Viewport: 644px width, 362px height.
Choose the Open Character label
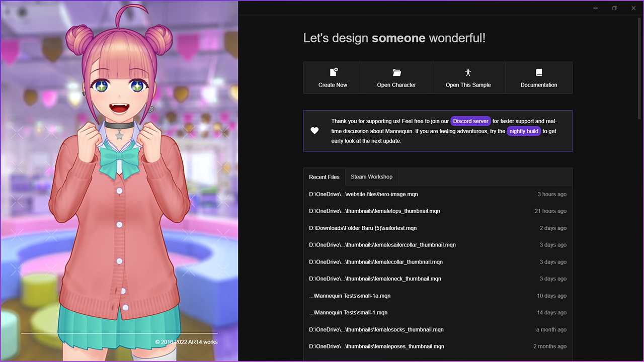pyautogui.click(x=396, y=85)
